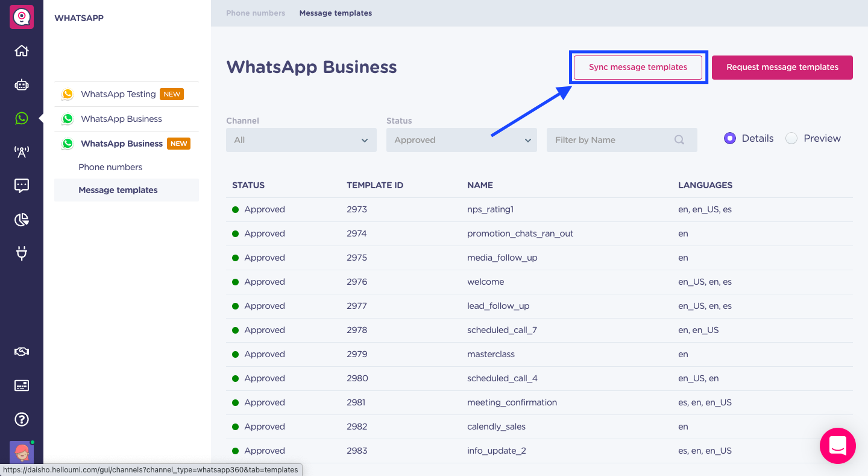Viewport: 868px width, 476px height.
Task: Click template name info_update_2
Action: coord(497,451)
